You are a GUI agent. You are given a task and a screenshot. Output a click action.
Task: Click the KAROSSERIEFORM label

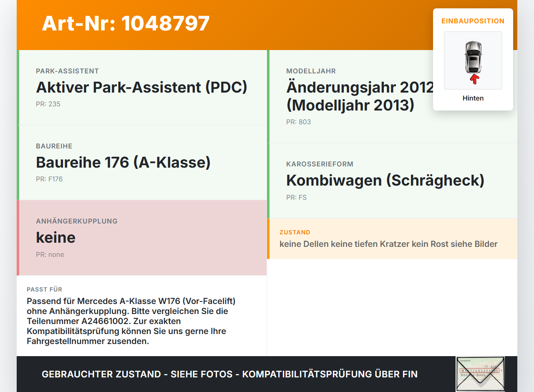point(320,164)
